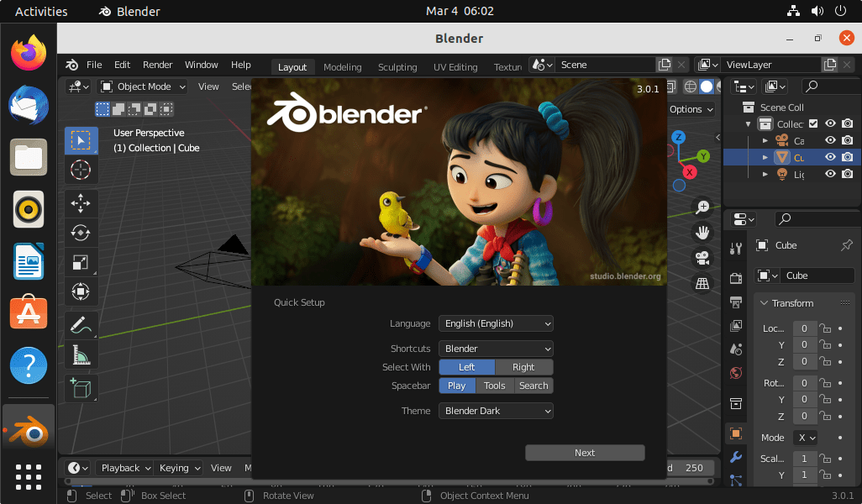Open the Theme dropdown in Quick Setup

(x=496, y=411)
